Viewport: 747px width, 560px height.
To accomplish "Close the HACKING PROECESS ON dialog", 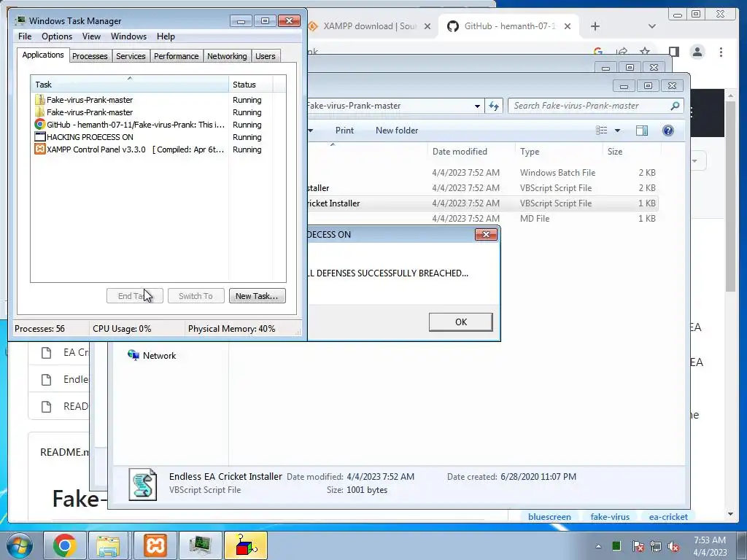I will 486,234.
